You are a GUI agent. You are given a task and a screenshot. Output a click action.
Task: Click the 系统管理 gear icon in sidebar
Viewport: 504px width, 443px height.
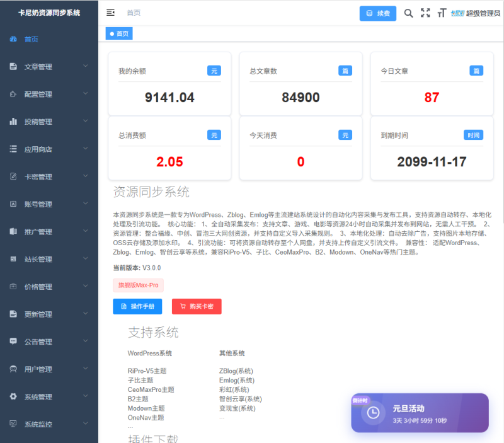coord(14,397)
